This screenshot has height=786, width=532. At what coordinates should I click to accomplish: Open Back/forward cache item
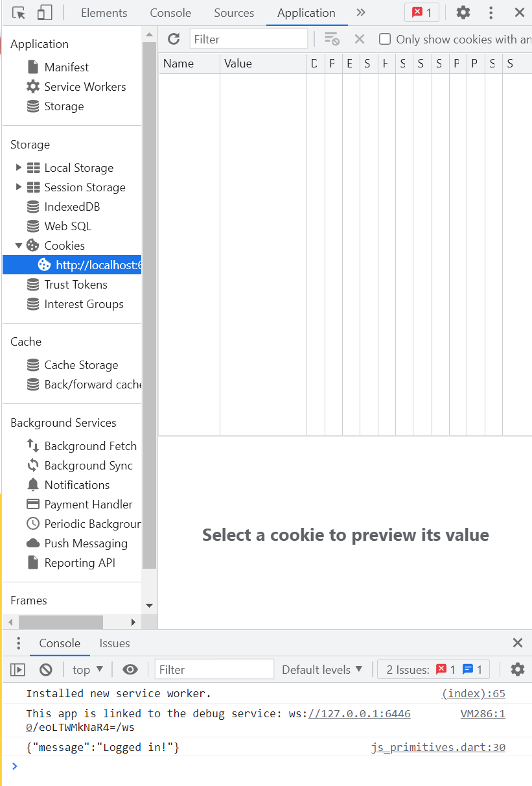pyautogui.click(x=84, y=385)
